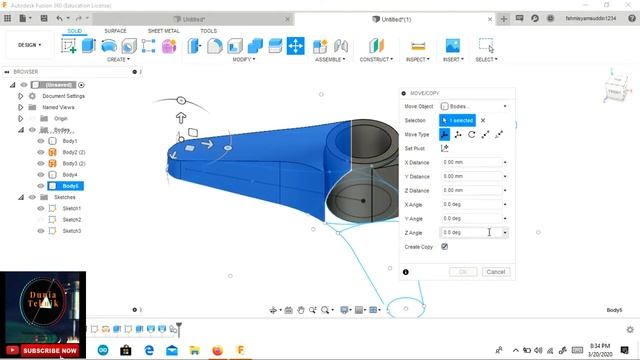The image size is (640, 360).
Task: Select the Offset Face tool icon
Action: (275, 46)
